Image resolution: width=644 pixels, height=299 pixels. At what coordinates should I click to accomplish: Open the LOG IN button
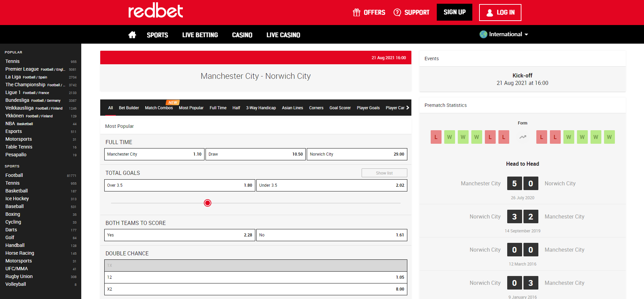pos(500,13)
